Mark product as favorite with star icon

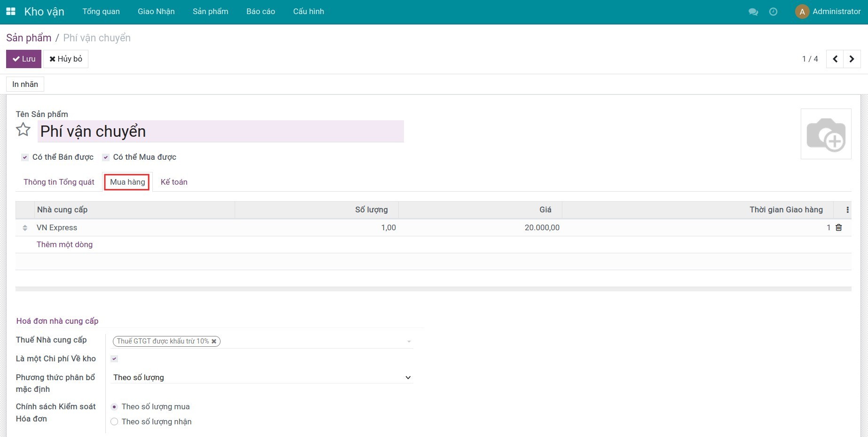pos(23,130)
